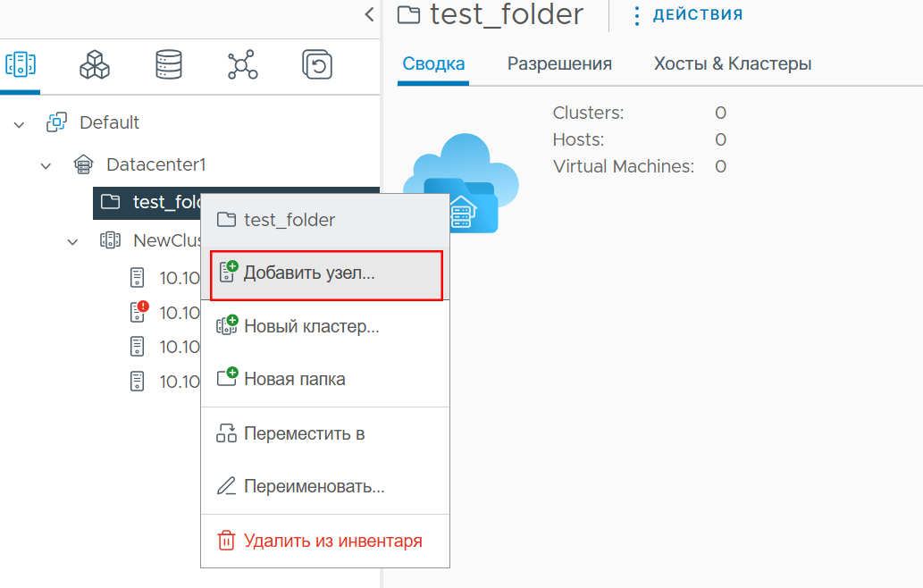Viewport: 923px width, 588px height.
Task: Open the "ДЕЙСТВИЯ" actions menu
Action: pyautogui.click(x=688, y=14)
